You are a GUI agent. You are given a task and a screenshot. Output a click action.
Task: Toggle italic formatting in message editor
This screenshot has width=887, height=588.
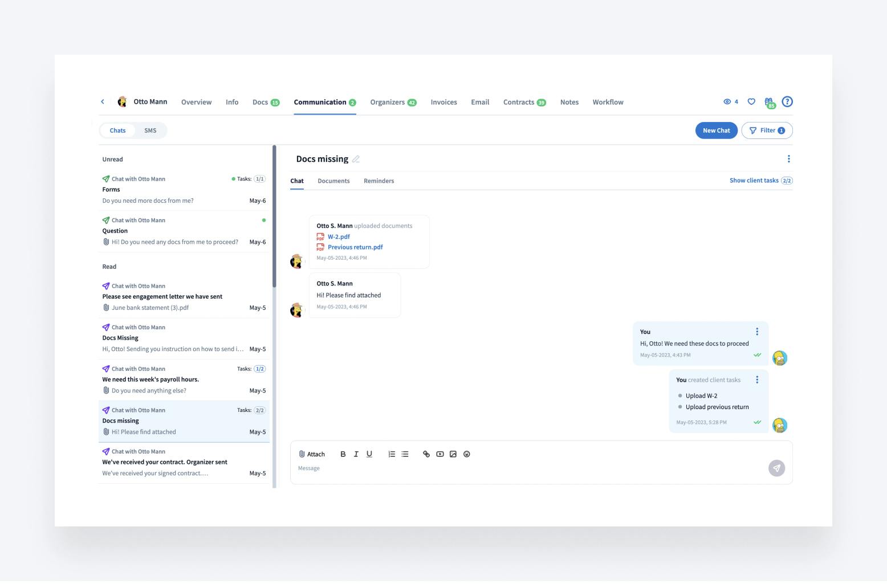[x=356, y=454]
